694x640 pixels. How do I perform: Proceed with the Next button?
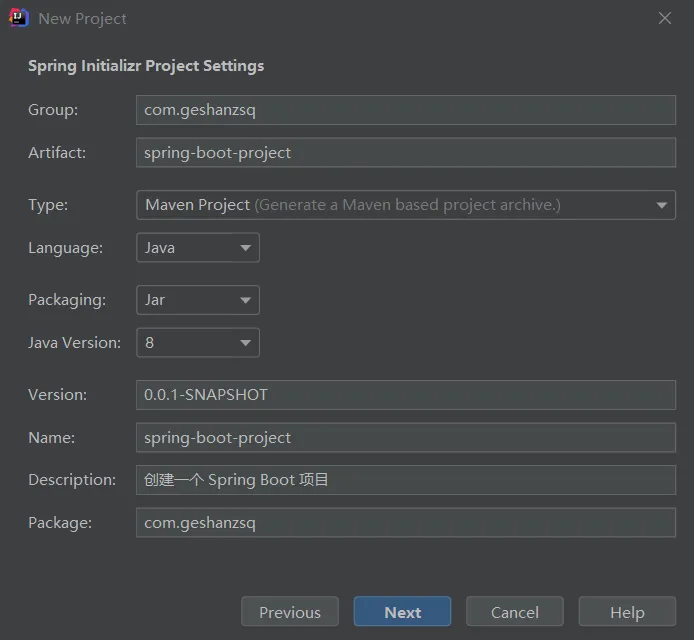(x=402, y=611)
